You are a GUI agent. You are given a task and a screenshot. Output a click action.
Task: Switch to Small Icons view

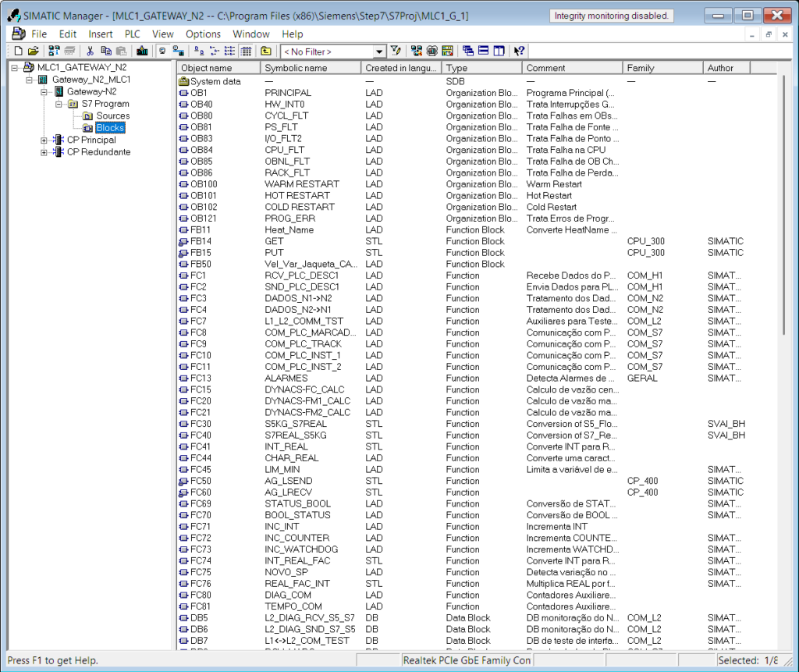point(215,51)
